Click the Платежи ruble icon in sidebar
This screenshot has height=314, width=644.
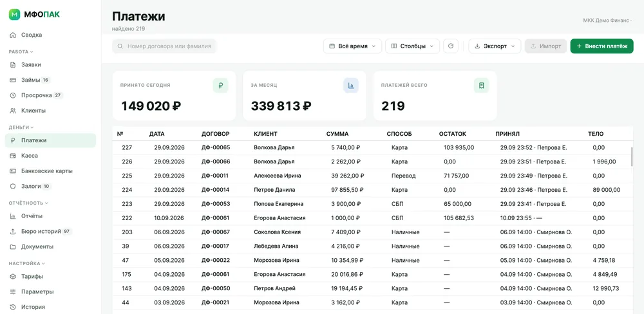pos(13,140)
